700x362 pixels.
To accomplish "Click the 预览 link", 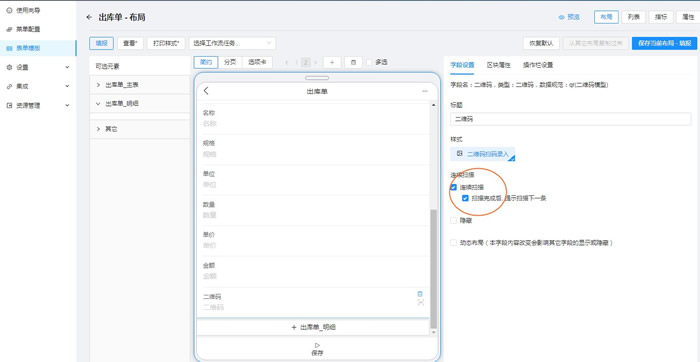I will [573, 17].
